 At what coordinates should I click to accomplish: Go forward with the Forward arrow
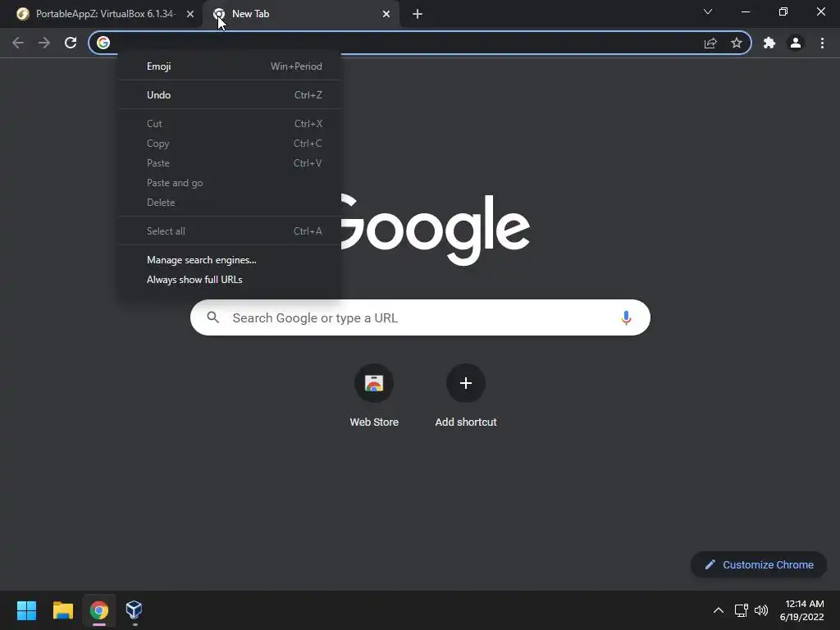pyautogui.click(x=44, y=43)
